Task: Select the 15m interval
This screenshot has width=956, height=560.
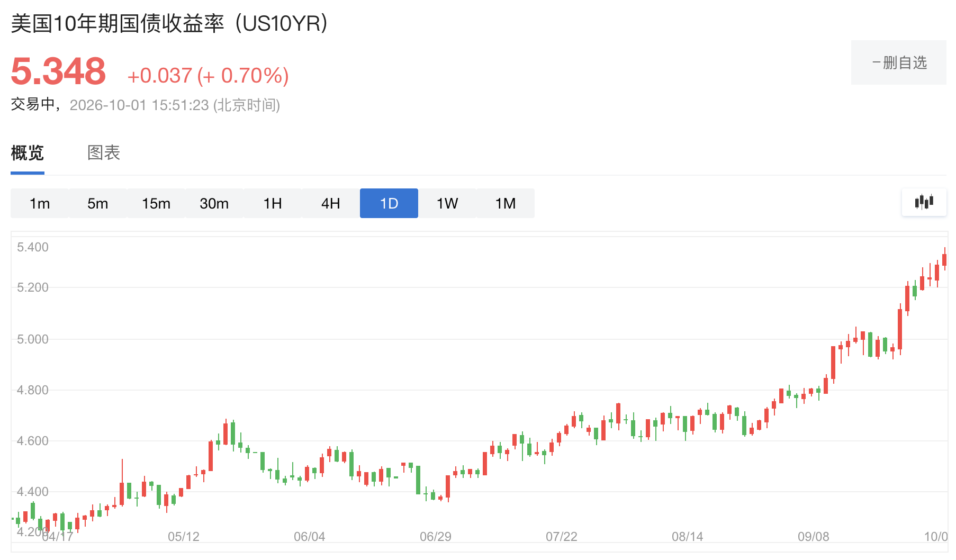Action: [x=156, y=203]
